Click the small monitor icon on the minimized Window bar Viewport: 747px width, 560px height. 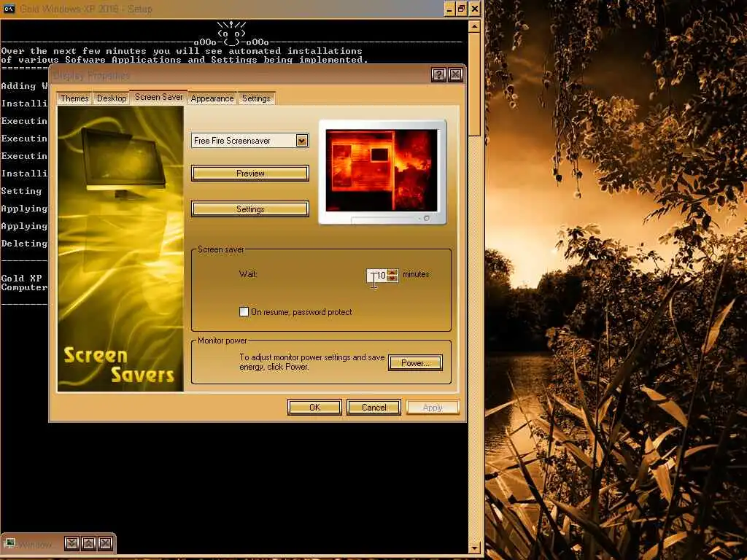(10, 543)
